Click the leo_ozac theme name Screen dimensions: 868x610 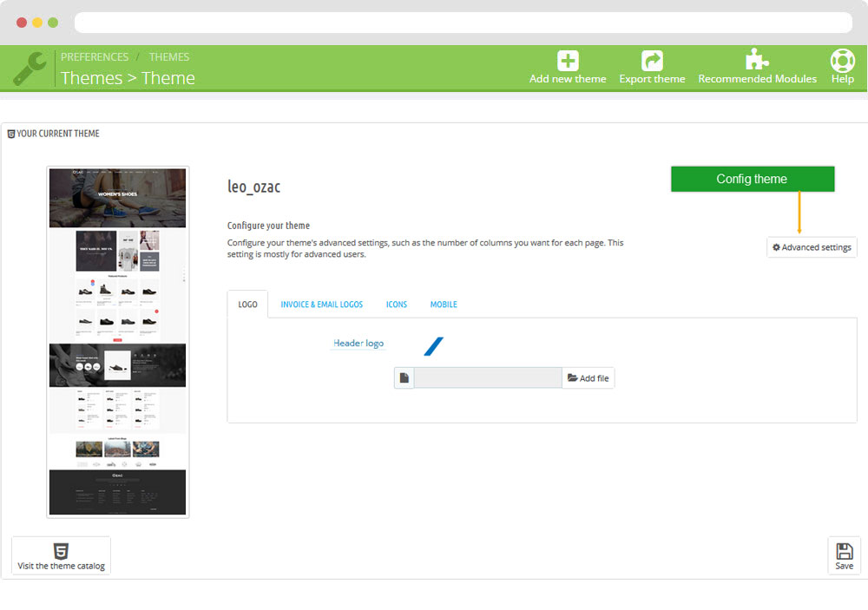tap(254, 187)
